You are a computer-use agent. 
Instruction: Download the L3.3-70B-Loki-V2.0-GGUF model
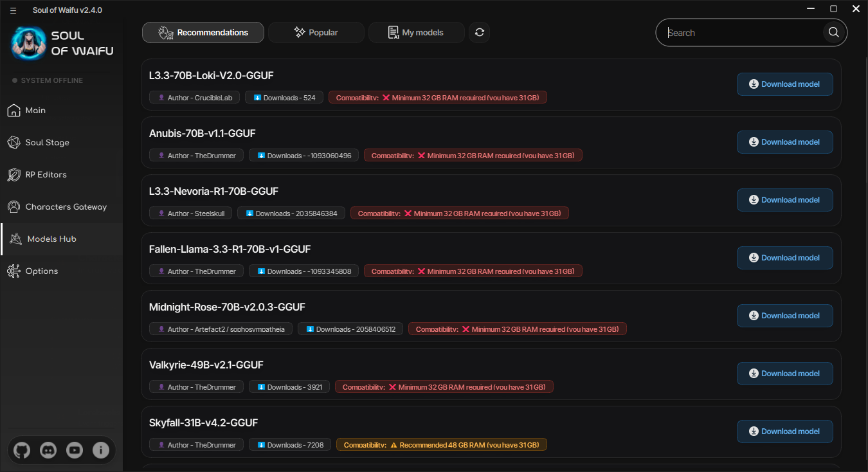pos(785,84)
